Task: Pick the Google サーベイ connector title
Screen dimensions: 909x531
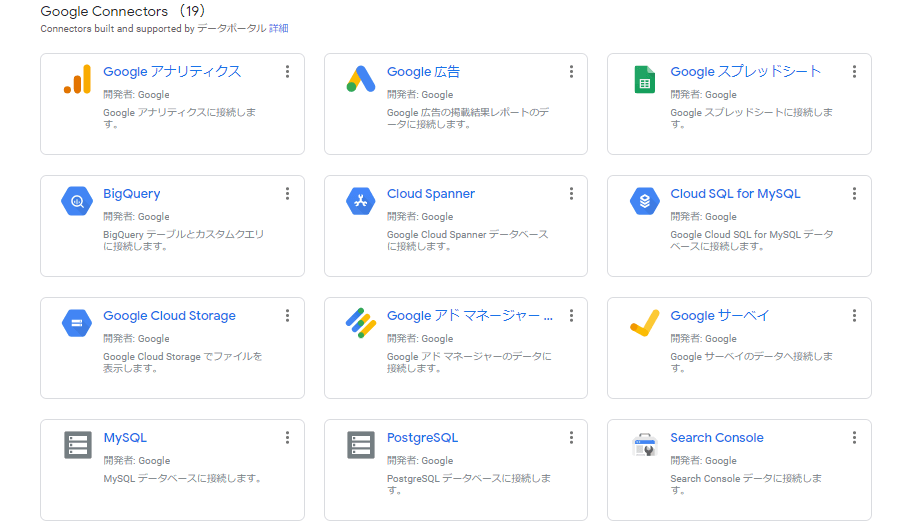Action: point(719,315)
